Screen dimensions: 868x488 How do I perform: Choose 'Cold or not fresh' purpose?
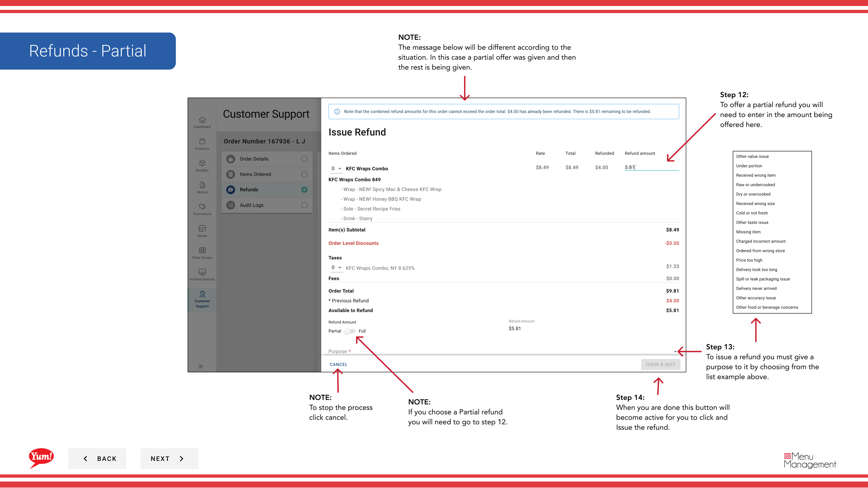(x=752, y=213)
